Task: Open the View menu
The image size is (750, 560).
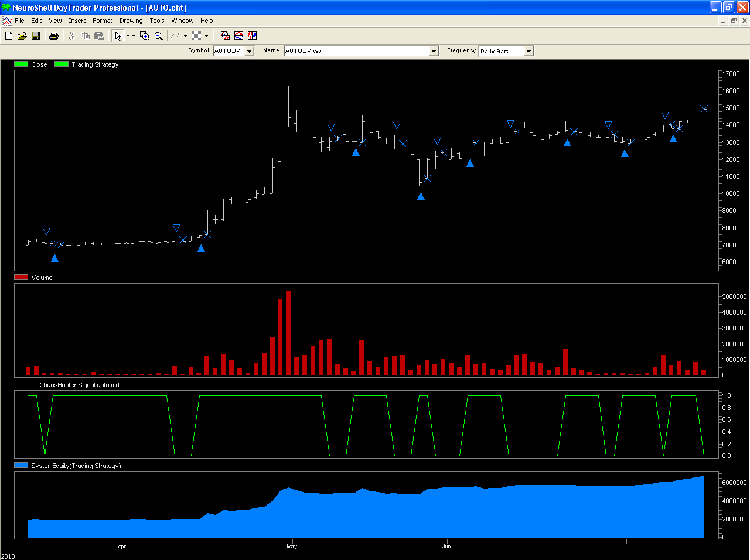Action: pos(55,21)
